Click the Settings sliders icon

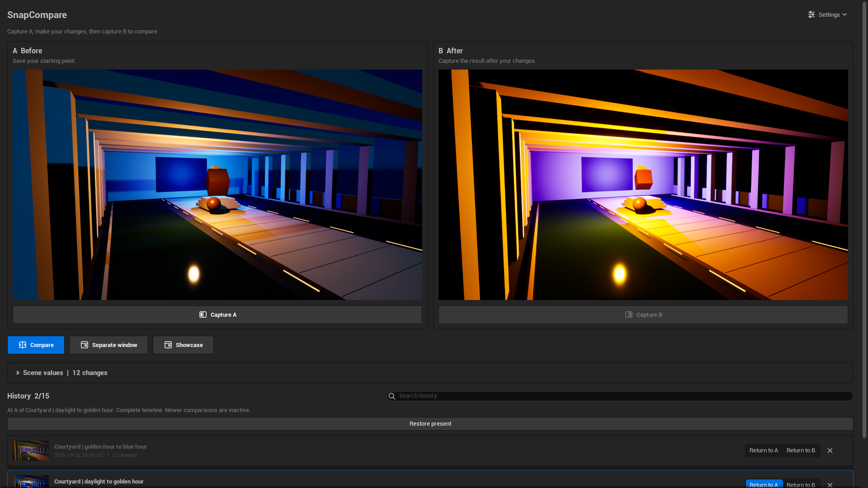point(811,14)
